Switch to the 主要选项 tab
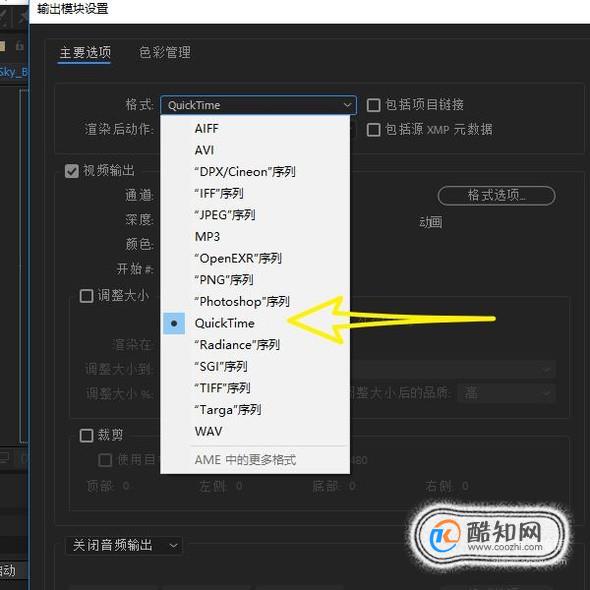Screen dimensions: 590x590 click(85, 52)
